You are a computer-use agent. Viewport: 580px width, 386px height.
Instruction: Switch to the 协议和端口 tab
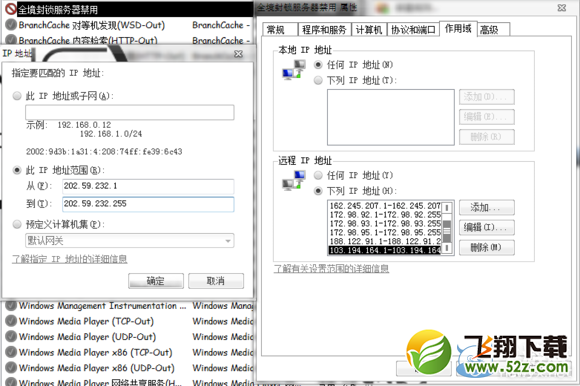pos(413,30)
